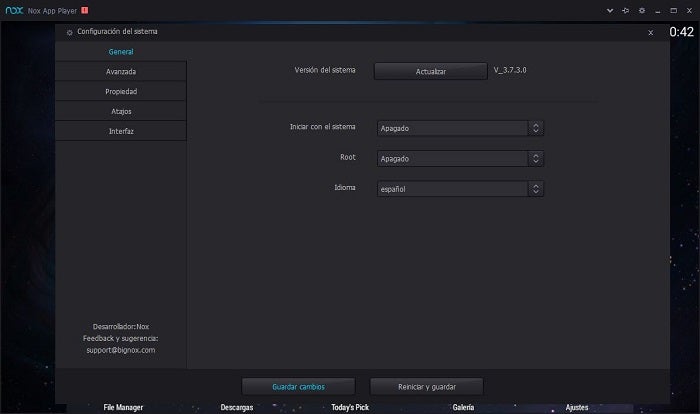The height and width of the screenshot is (414, 700).
Task: Click the Actualizar update button
Action: [430, 71]
